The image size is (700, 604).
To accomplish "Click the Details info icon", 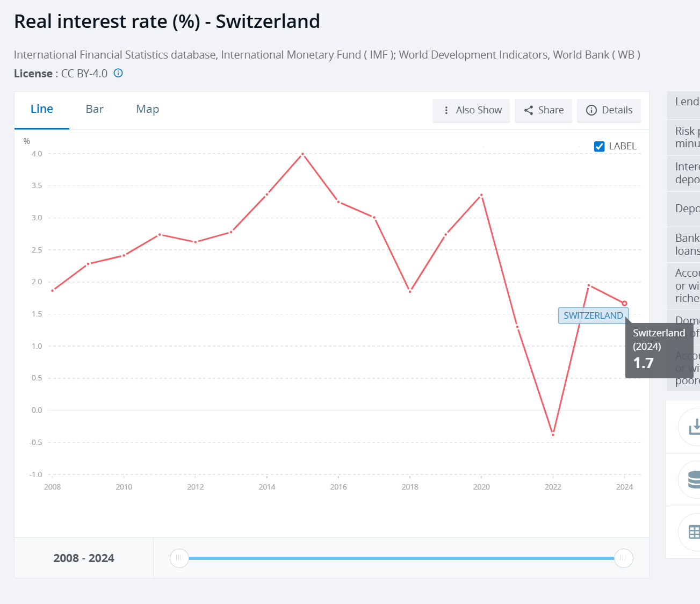I will point(591,110).
